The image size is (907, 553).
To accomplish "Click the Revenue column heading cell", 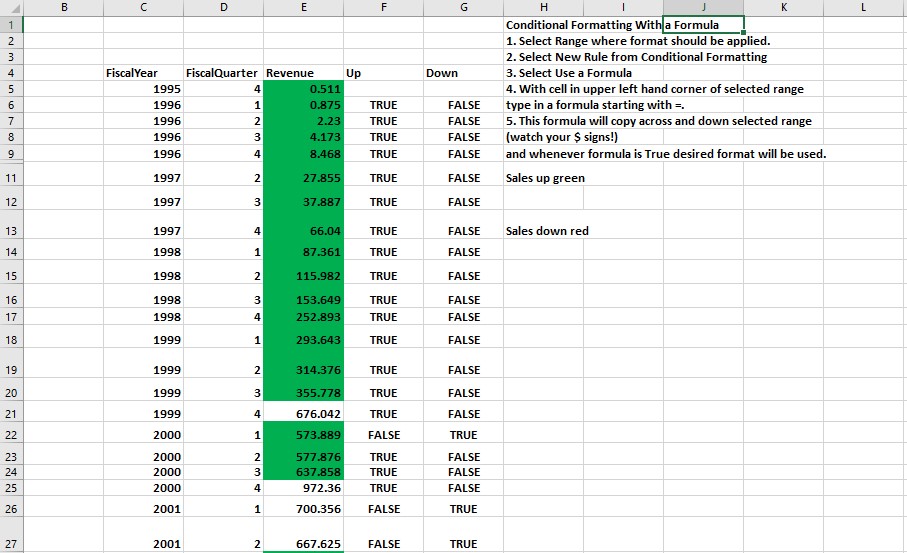I will [x=303, y=73].
